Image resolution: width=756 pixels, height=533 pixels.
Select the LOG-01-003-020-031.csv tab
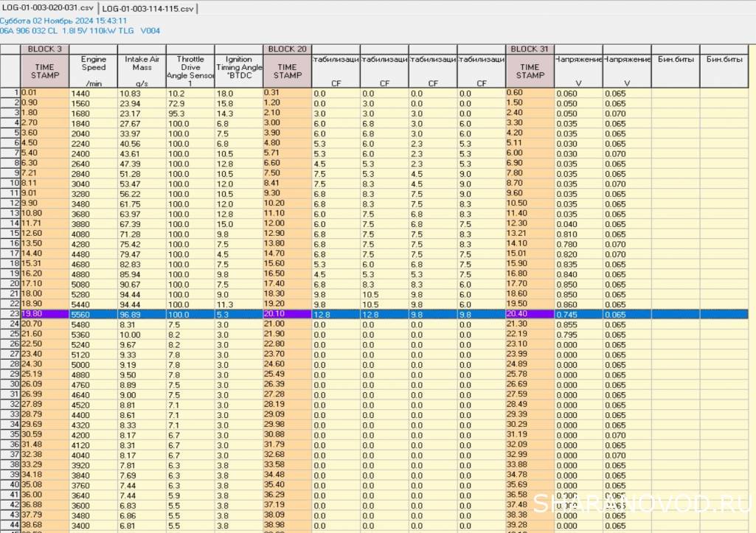click(48, 8)
